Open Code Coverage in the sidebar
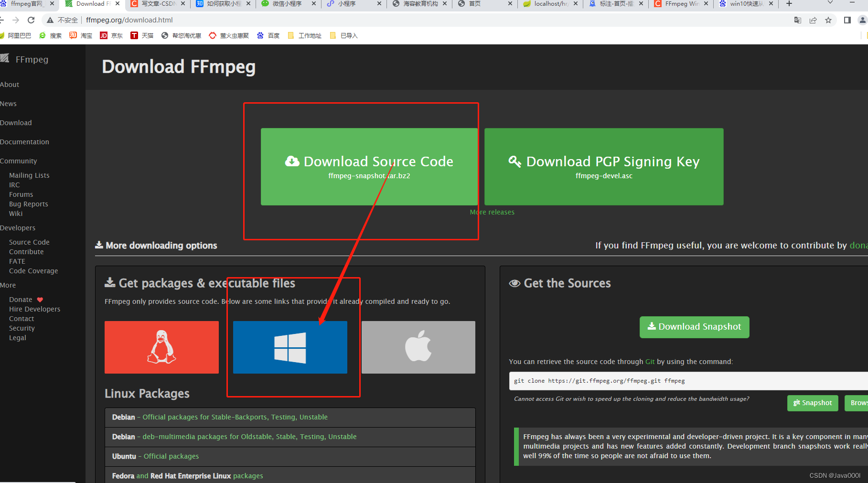Viewport: 868px width, 483px height. [x=33, y=271]
